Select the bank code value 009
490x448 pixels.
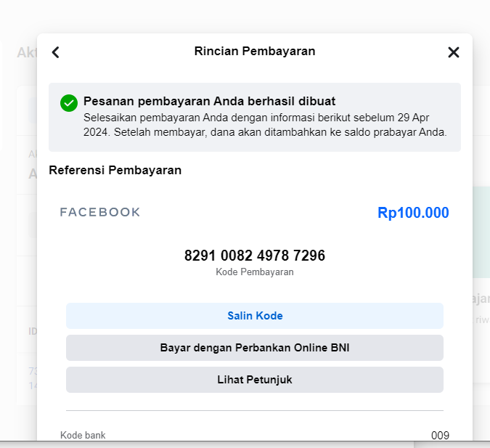pyautogui.click(x=440, y=436)
